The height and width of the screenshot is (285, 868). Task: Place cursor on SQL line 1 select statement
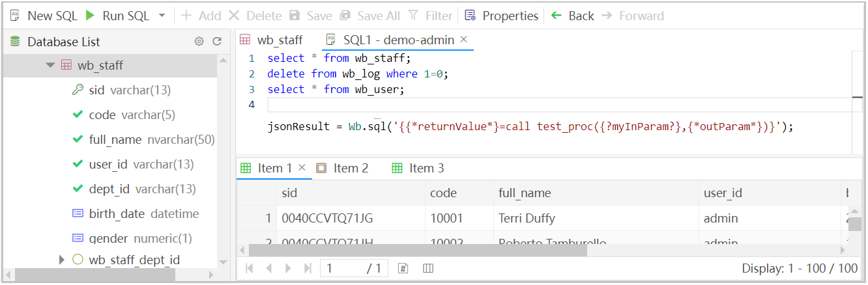(x=340, y=58)
